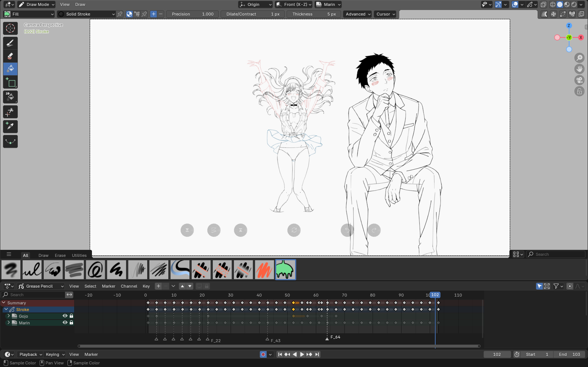Click the Dilate/Contract value field
Screen dimensions: 588x367
point(253,14)
